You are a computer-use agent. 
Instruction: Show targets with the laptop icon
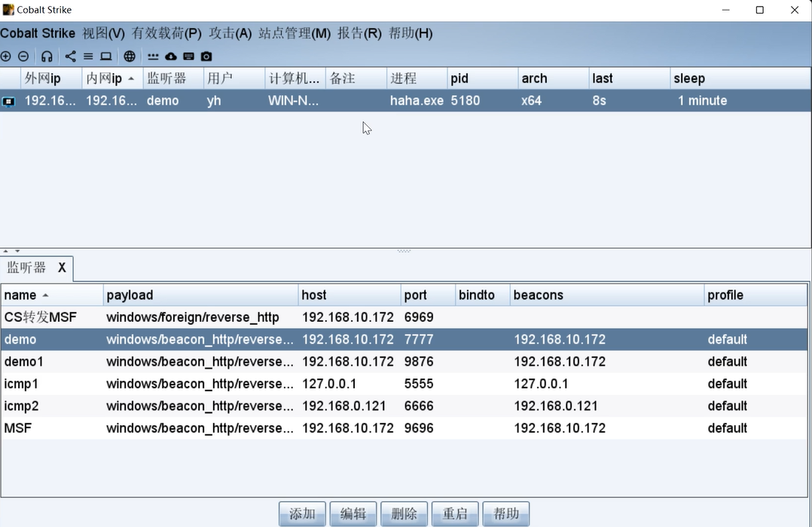pyautogui.click(x=106, y=57)
